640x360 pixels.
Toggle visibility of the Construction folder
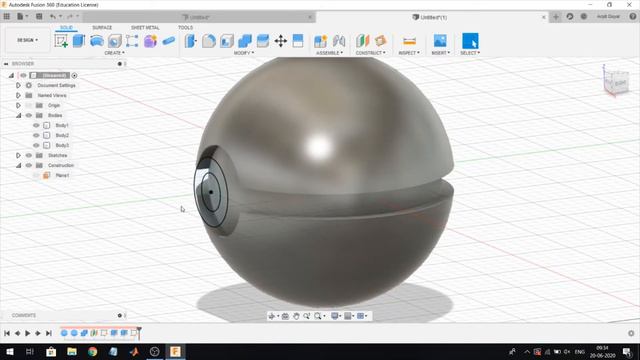click(x=29, y=165)
